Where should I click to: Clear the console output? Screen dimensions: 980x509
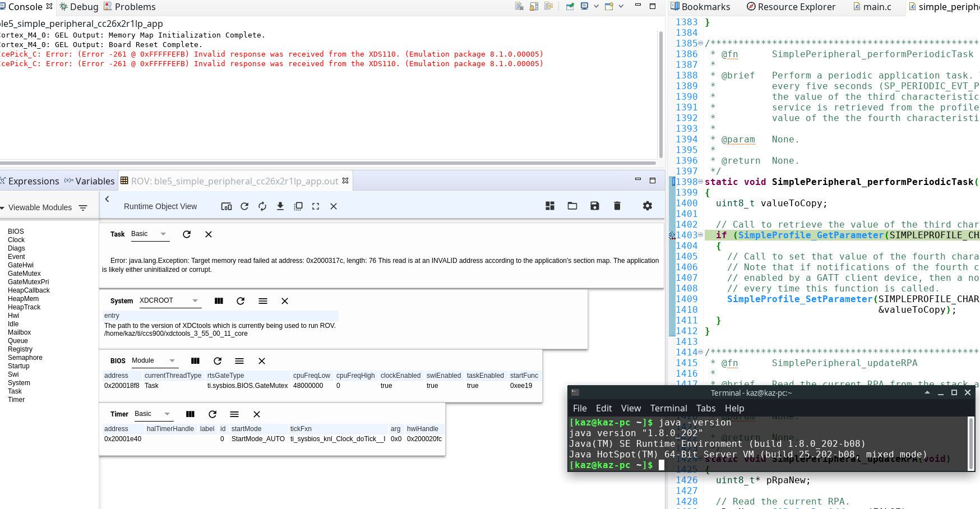click(519, 7)
